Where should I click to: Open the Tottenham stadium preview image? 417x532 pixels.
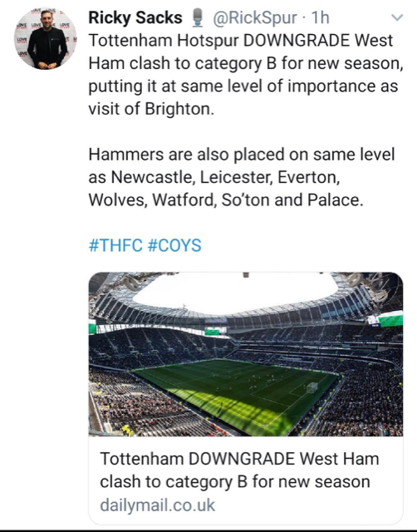coord(246,354)
